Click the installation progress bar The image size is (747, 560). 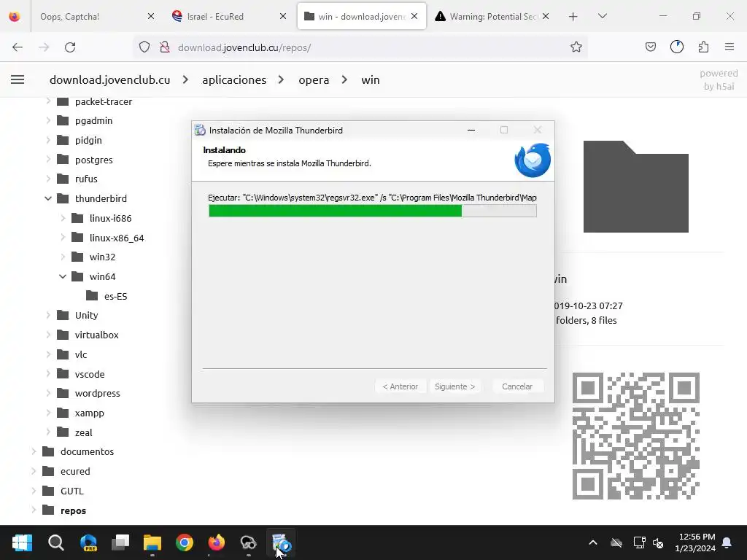(373, 211)
